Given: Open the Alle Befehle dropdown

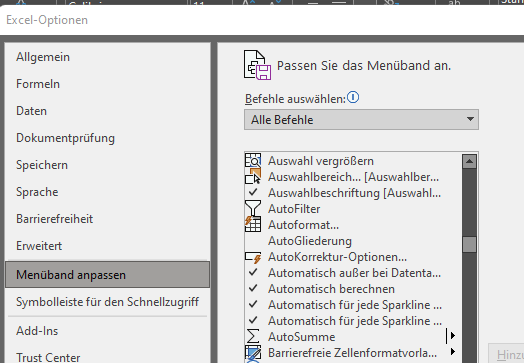Looking at the screenshot, I should click(x=361, y=120).
